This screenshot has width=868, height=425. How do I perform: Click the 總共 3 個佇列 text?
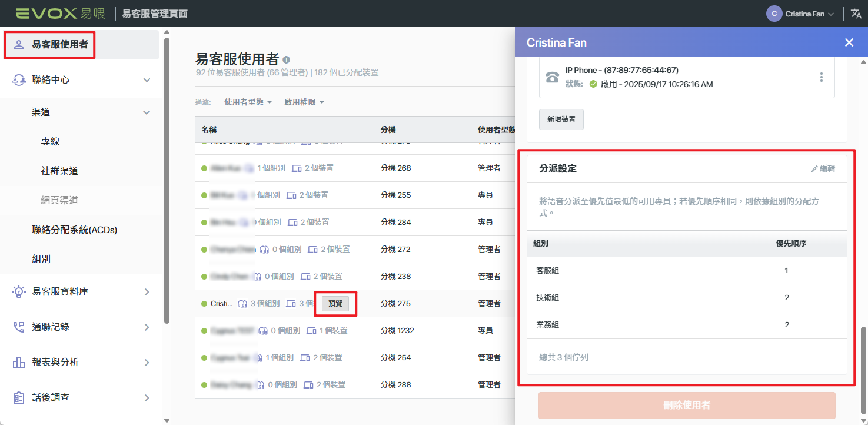tap(564, 357)
